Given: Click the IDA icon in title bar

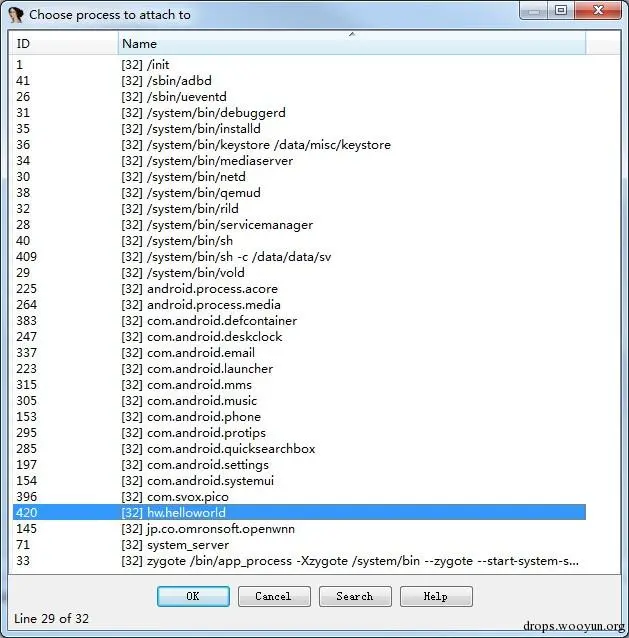Looking at the screenshot, I should click(x=16, y=15).
